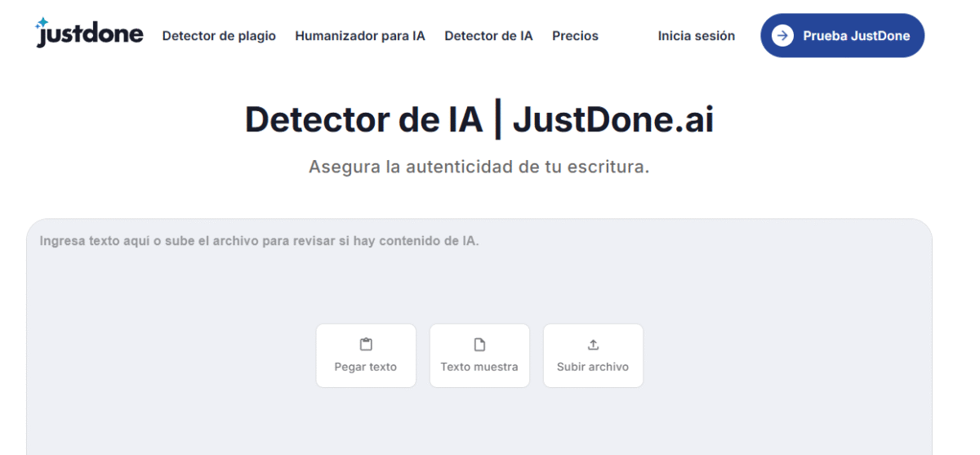Open the Detector de plagio page
The height and width of the screenshot is (455, 980).
[219, 36]
